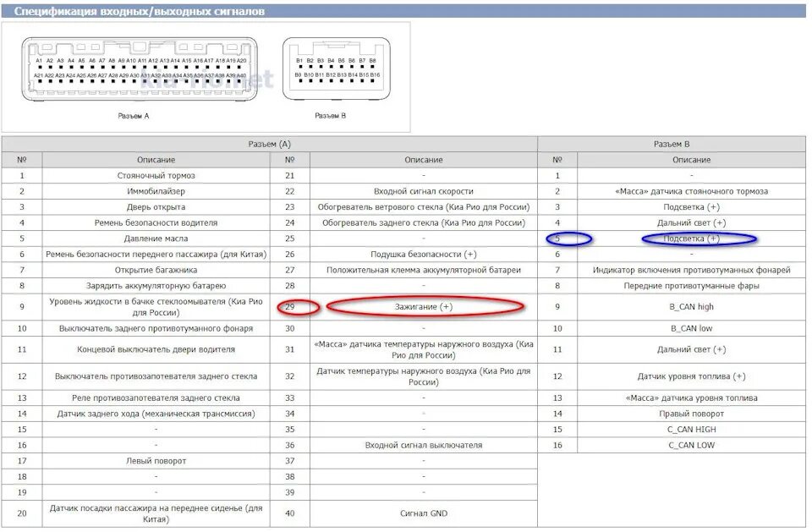812x532 pixels.
Task: Click '«Масса» датчика уровня топлива' cell
Action: (x=691, y=398)
